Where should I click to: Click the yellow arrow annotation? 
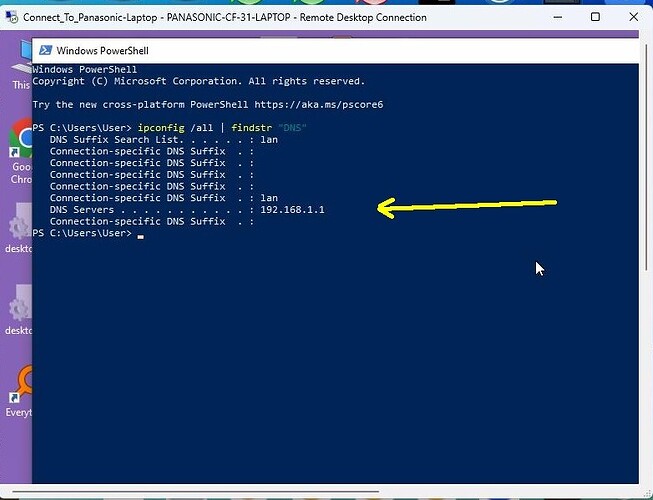465,207
